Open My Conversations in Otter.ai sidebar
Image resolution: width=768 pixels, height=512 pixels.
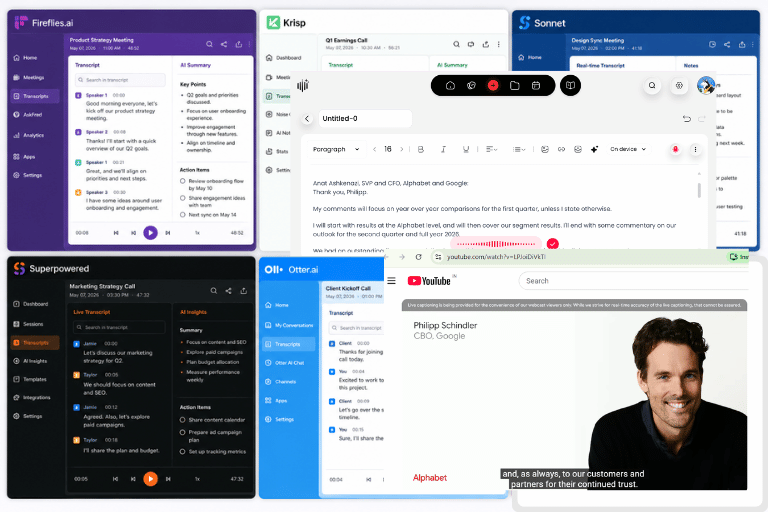pyautogui.click(x=289, y=325)
